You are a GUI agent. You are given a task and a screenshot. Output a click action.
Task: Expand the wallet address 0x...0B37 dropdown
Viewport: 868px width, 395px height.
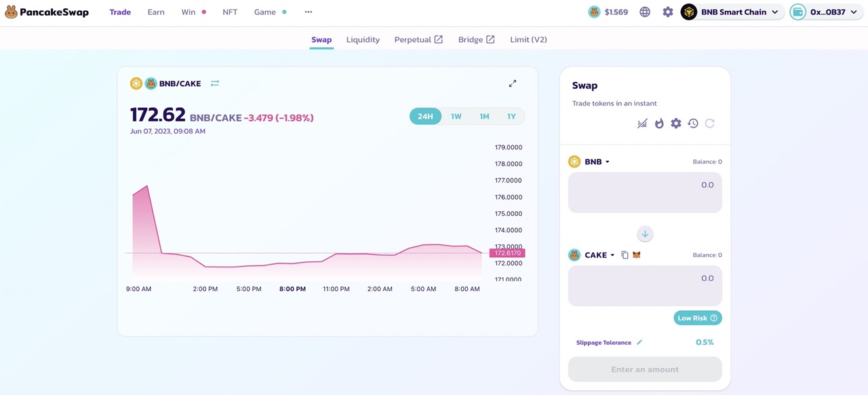(825, 12)
